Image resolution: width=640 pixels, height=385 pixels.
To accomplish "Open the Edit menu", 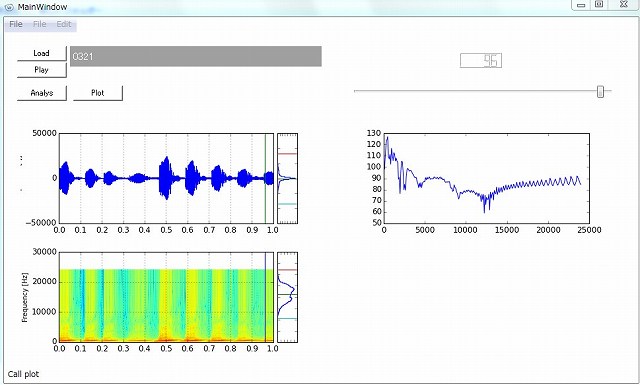I will 64,24.
